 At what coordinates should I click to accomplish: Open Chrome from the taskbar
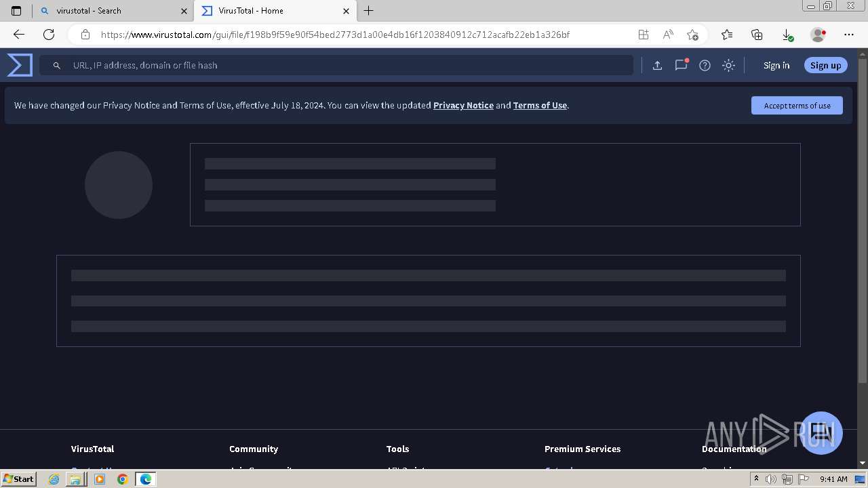tap(123, 479)
